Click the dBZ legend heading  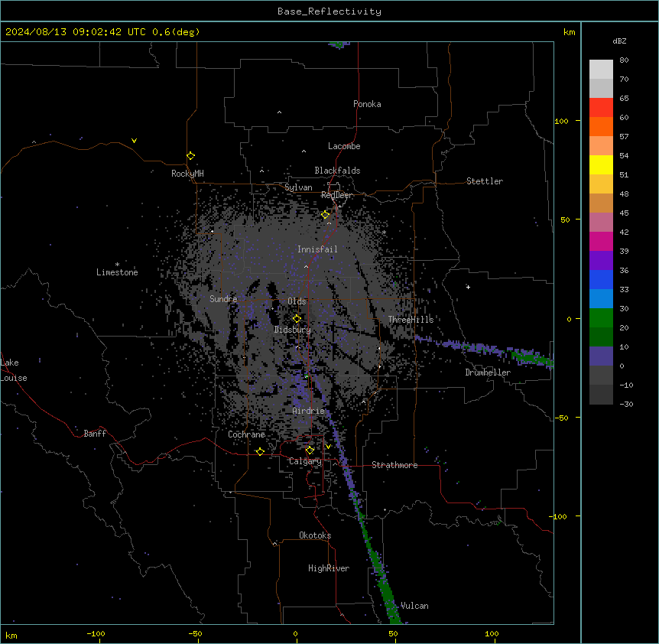[619, 41]
